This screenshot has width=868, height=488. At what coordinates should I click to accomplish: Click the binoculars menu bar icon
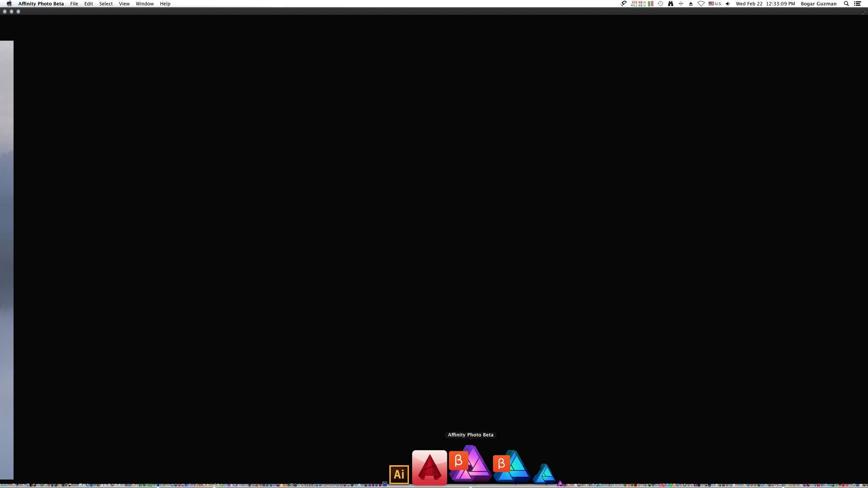[x=670, y=4]
